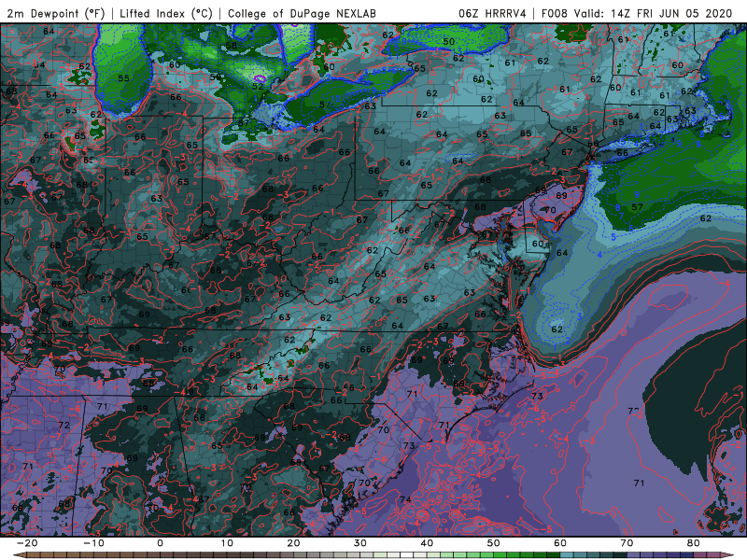Click the 'Lifted Index (°C)' header label
The image size is (747, 560).
coord(166,13)
